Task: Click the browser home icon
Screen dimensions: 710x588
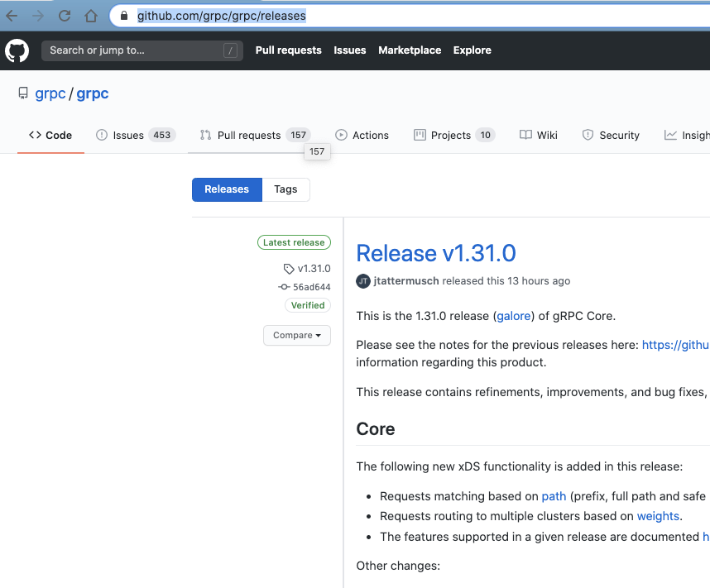Action: tap(91, 15)
